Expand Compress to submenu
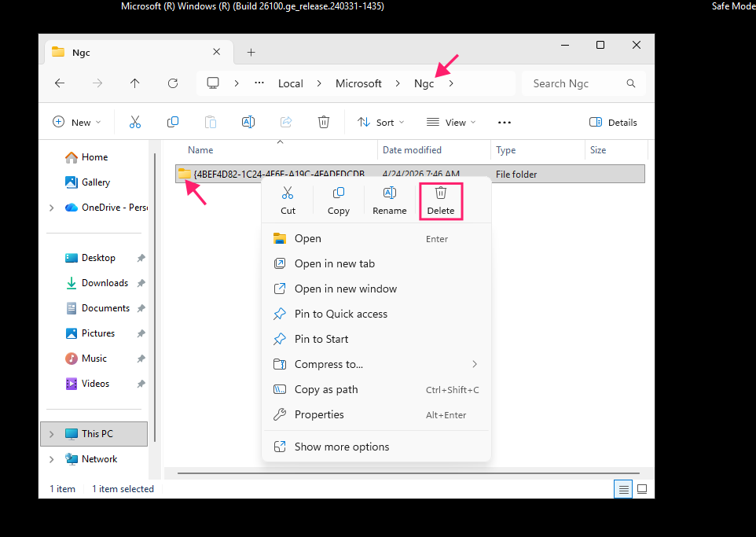Viewport: 756px width, 537px height. 475,364
